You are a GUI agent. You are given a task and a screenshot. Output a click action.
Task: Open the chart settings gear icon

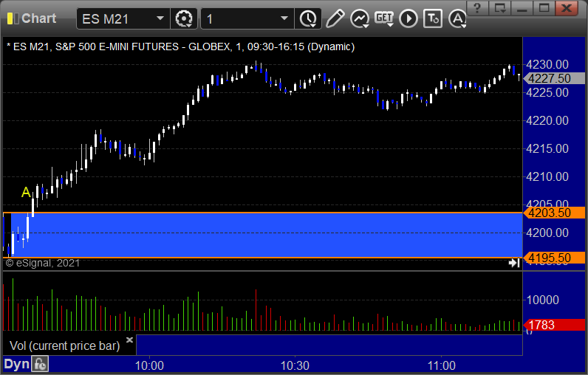tap(184, 18)
